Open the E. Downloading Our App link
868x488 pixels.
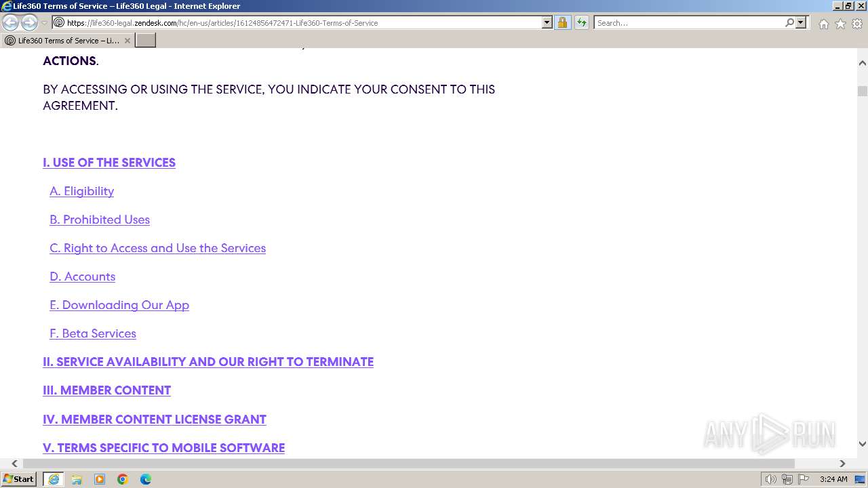(119, 305)
